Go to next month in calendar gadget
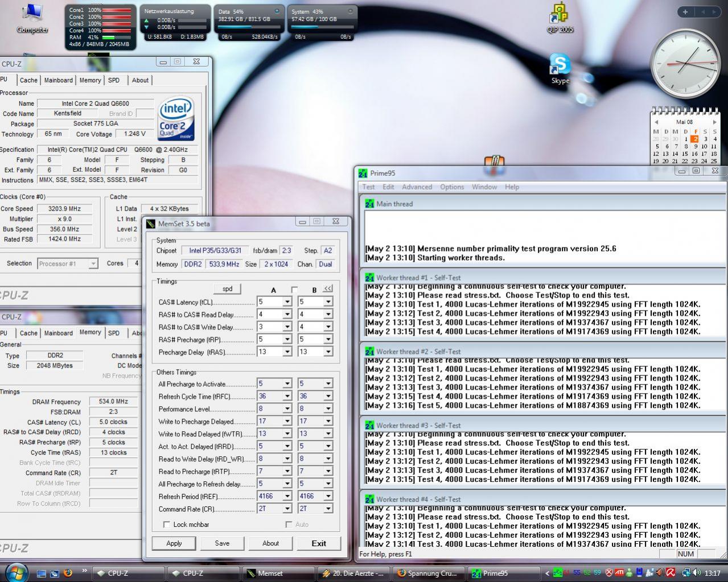Screen dimensions: 728x582 click(714, 122)
